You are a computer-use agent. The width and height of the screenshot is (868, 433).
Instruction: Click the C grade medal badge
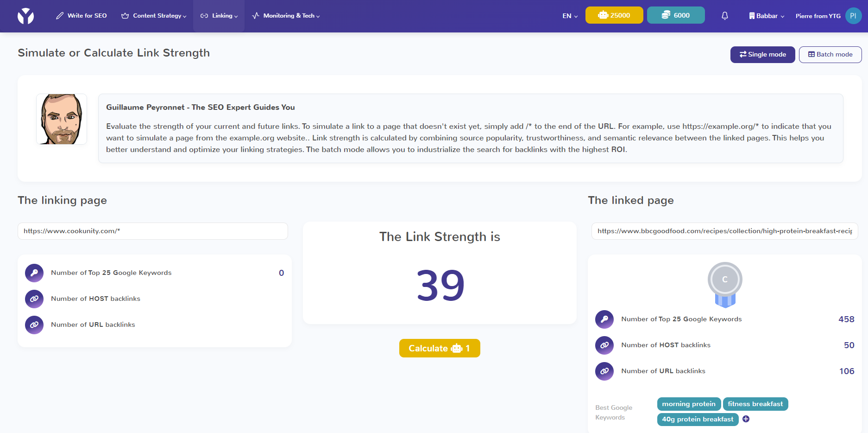click(x=725, y=284)
